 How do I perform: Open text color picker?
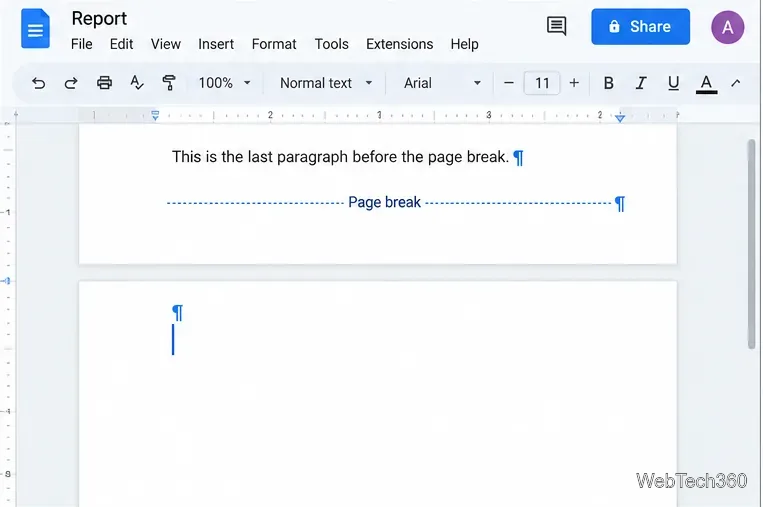707,84
